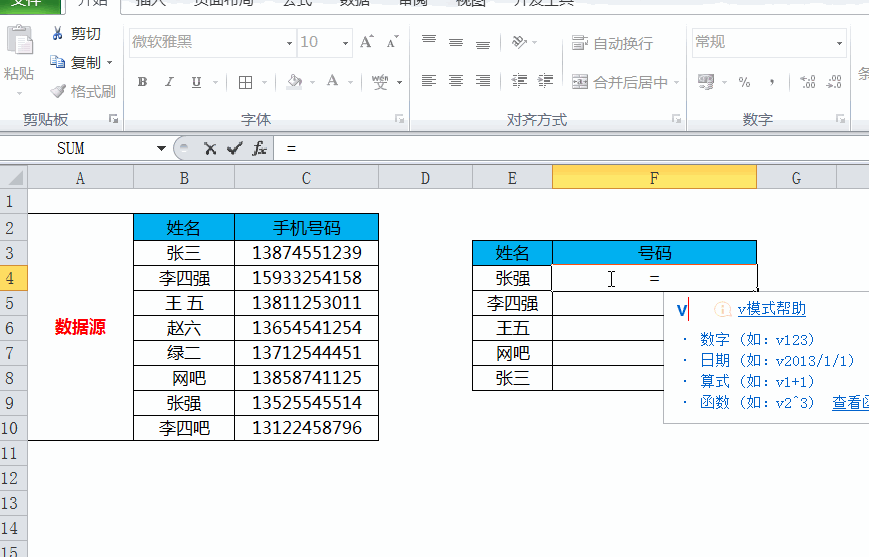Open the Alignment (对齐方式) dialog launcher
This screenshot has width=869, height=557.
(x=676, y=119)
